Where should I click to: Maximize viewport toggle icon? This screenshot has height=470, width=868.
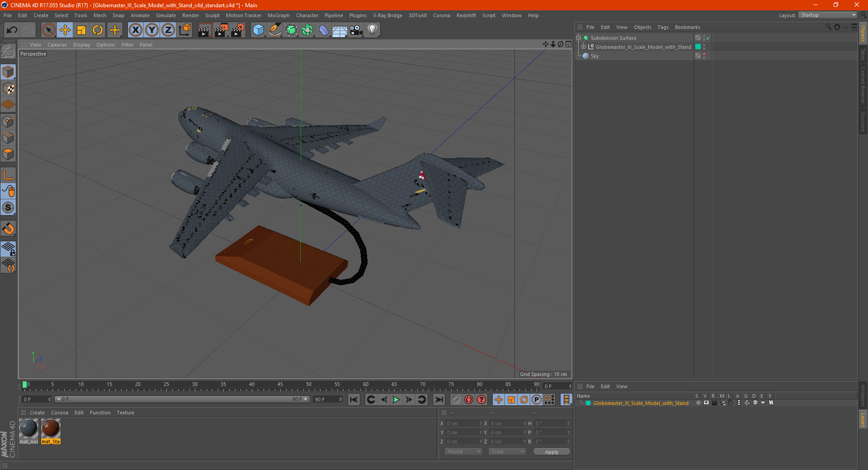(569, 44)
